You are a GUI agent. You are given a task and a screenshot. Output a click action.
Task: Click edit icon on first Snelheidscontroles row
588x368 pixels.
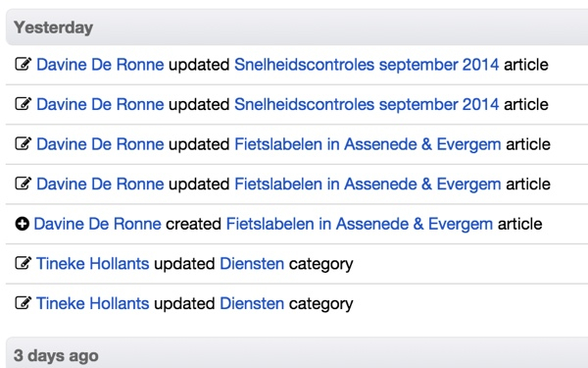coord(24,64)
